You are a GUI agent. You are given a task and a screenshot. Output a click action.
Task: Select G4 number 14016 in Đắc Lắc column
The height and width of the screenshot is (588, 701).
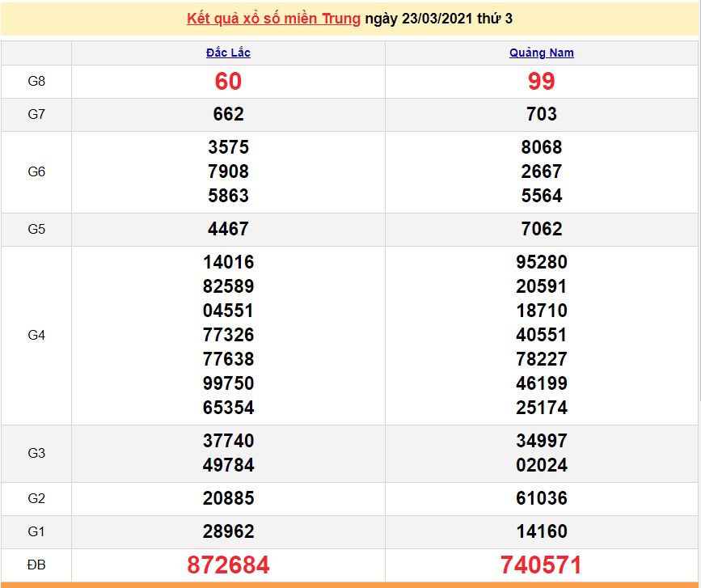point(228,262)
